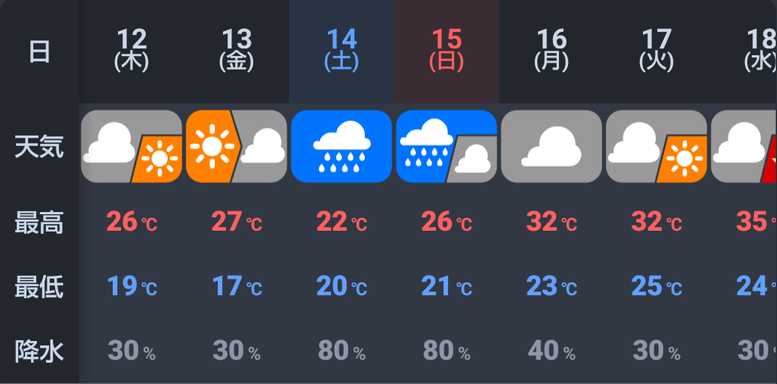
Task: Open the partially visible weather icon for the 18th
Action: (x=744, y=146)
